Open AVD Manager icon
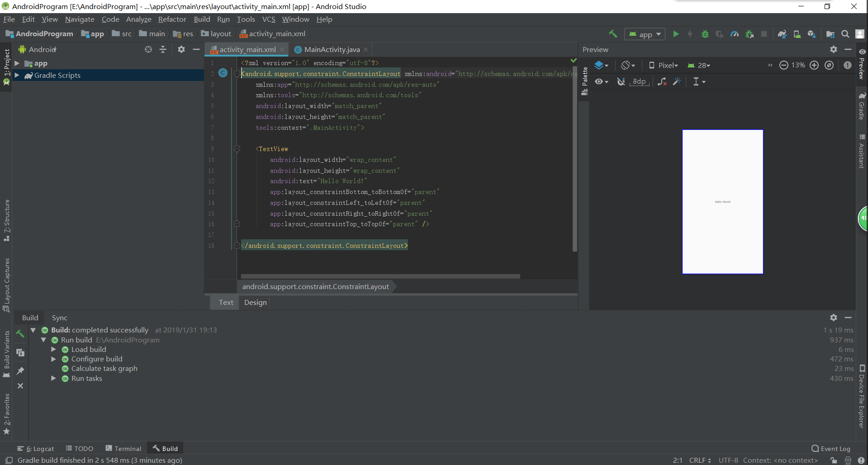The image size is (868, 465). 797,34
